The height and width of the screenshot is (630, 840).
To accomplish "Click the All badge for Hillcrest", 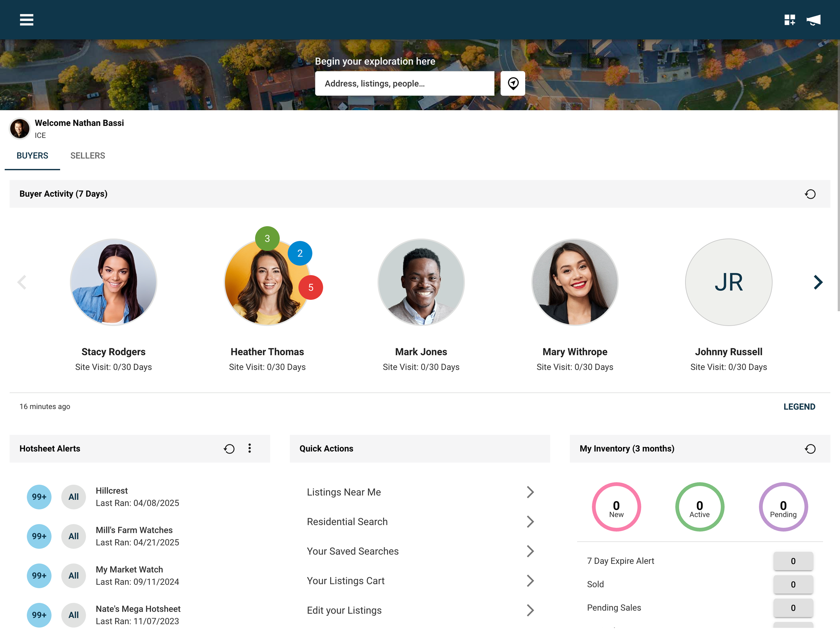I will click(74, 497).
